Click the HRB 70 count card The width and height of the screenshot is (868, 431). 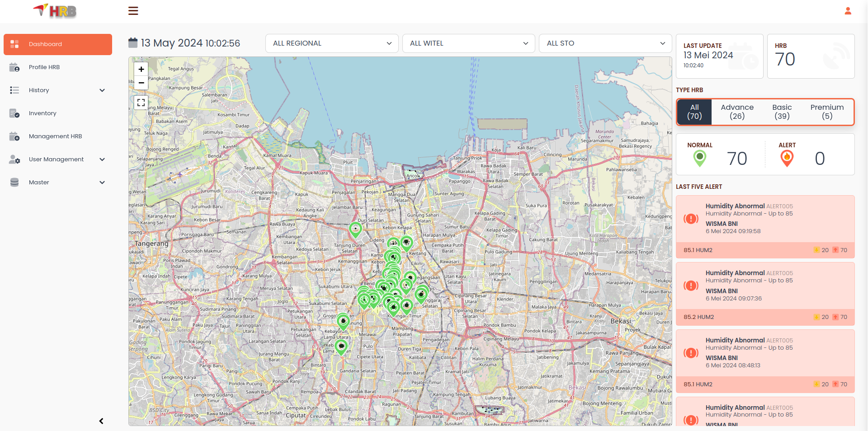811,56
